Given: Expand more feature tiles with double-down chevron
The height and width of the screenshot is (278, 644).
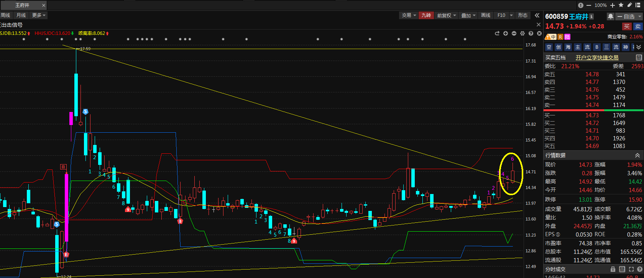Looking at the screenshot, I should 639,47.
